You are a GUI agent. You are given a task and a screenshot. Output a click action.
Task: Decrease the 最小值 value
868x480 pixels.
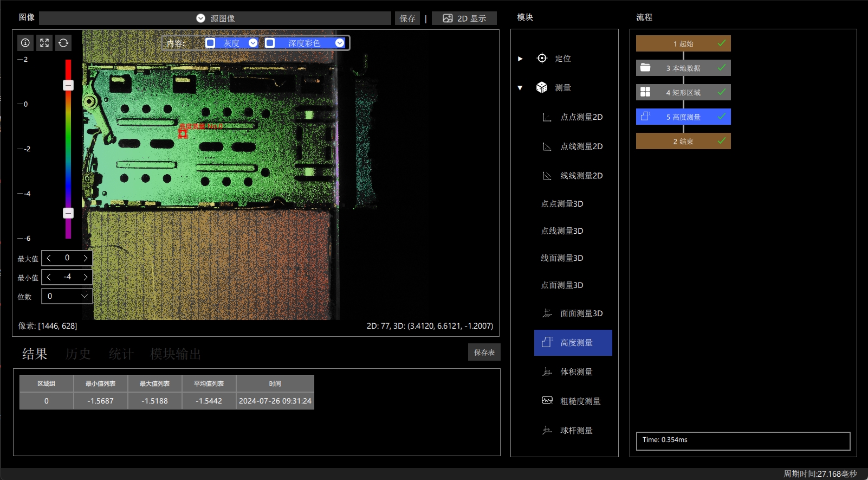49,277
